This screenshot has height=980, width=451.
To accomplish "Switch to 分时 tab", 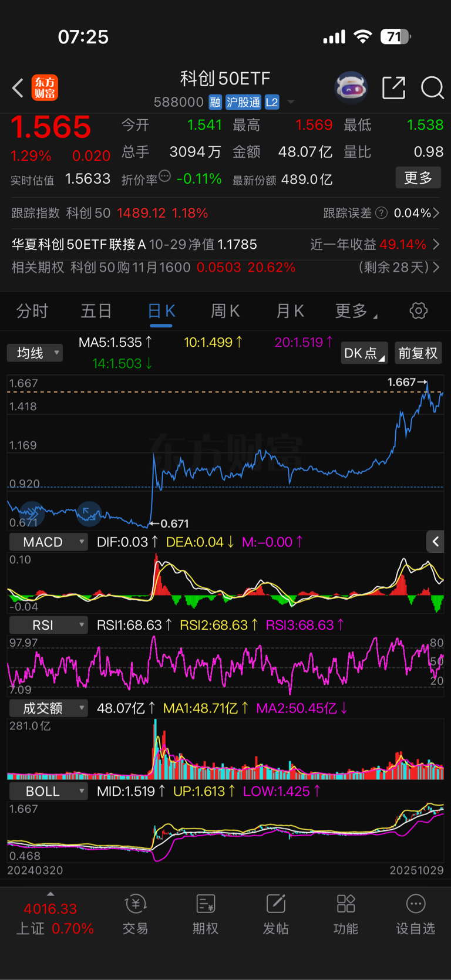I will [x=32, y=311].
